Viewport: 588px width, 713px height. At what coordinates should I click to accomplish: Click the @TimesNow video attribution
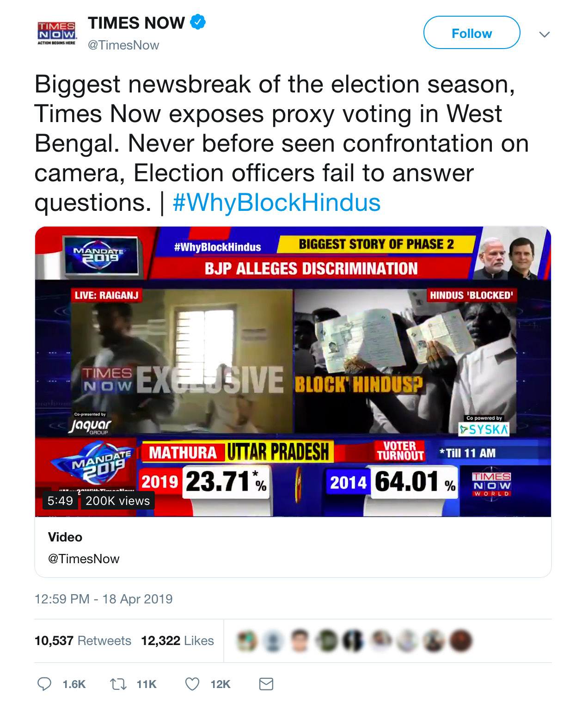pos(84,559)
